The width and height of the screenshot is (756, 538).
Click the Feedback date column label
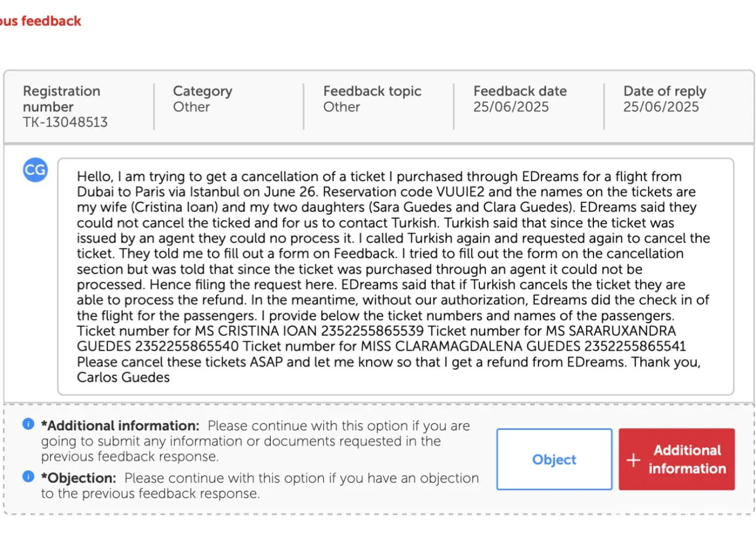click(x=520, y=91)
